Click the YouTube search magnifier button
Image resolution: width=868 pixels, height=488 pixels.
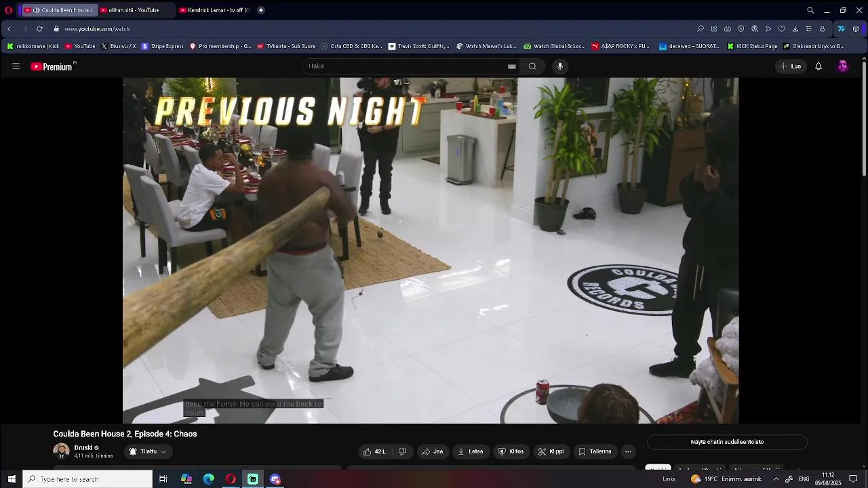[532, 66]
